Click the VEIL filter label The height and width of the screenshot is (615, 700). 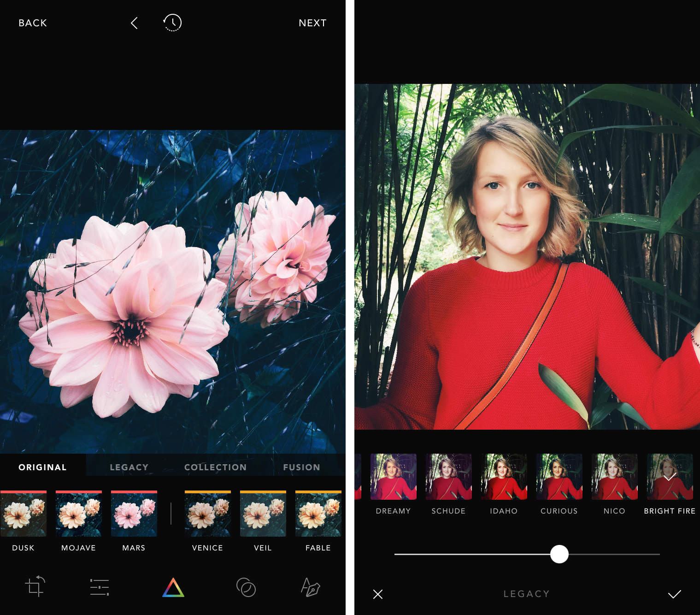click(x=263, y=548)
